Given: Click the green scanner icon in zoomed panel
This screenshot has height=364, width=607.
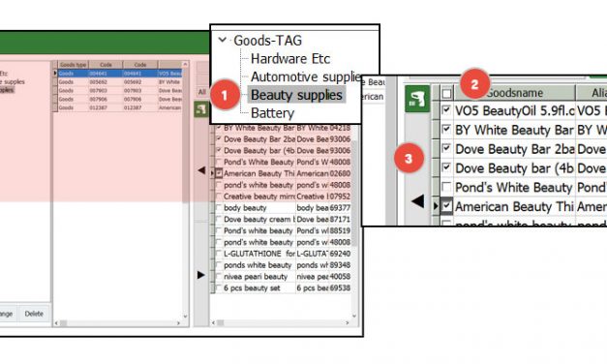Looking at the screenshot, I should [x=417, y=99].
